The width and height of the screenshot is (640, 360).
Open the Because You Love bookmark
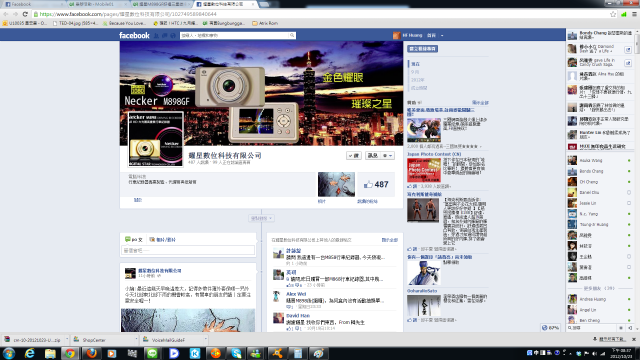point(124,23)
